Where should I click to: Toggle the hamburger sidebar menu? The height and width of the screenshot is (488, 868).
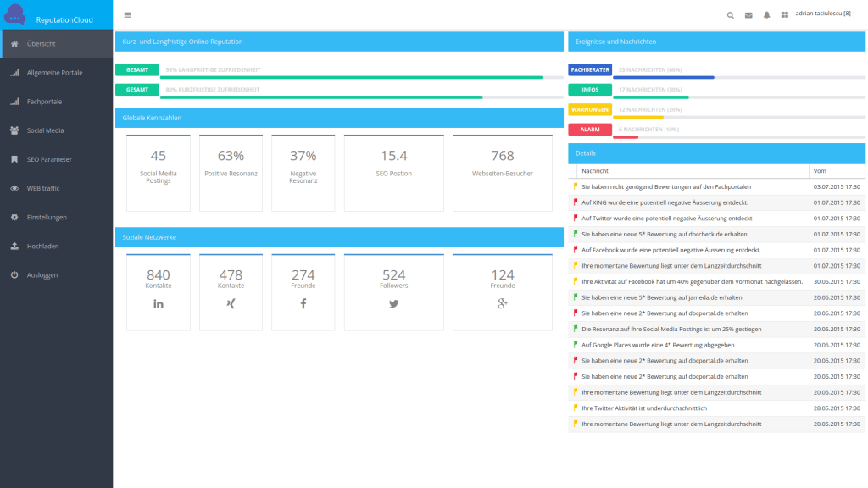[x=127, y=14]
